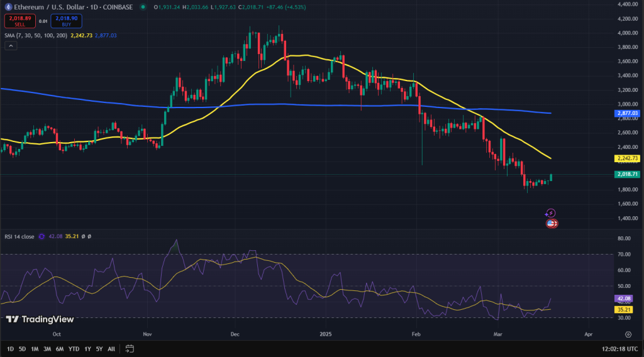This screenshot has height=357, width=644.
Task: Click the Ethereum logo icon beside symbol title
Action: tap(8, 7)
